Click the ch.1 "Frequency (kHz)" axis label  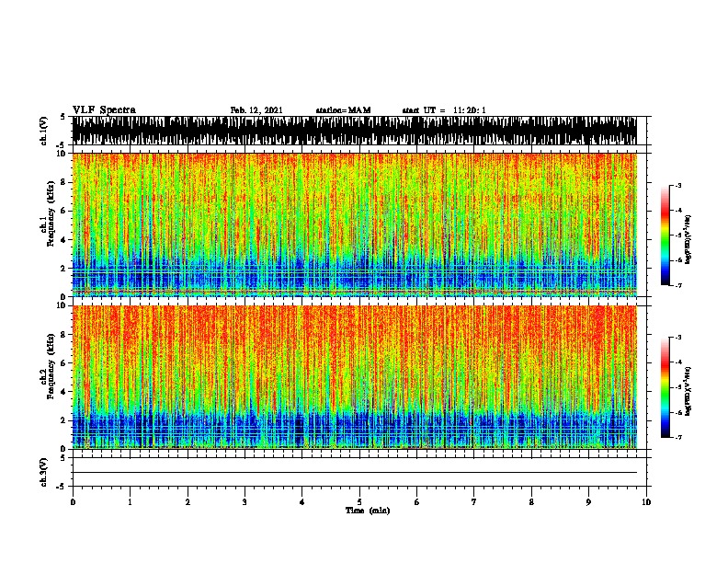pos(51,213)
